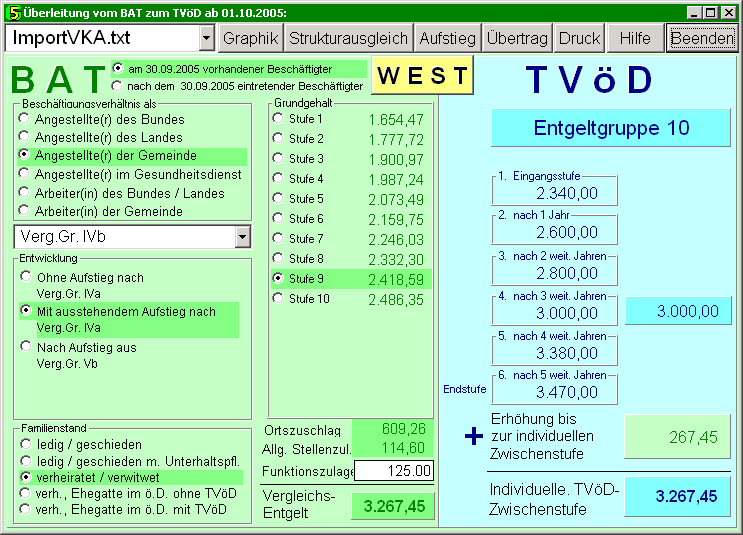Expand the Verg.Gr. IVb dropdown arrow
The height and width of the screenshot is (535, 743).
coord(242,236)
